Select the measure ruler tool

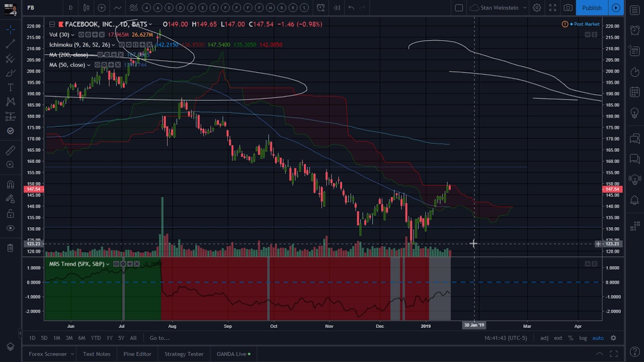(10, 150)
